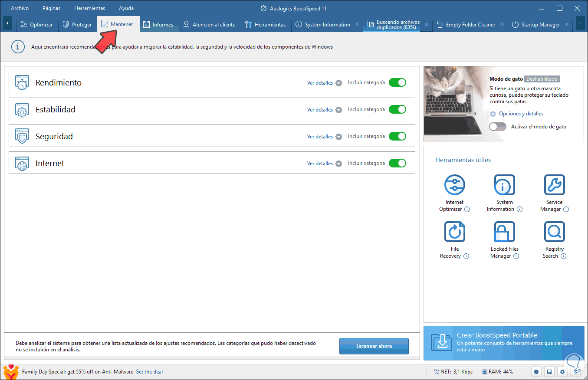Switch to the Informes tab
Viewport: 588px width, 380px height.
point(158,25)
